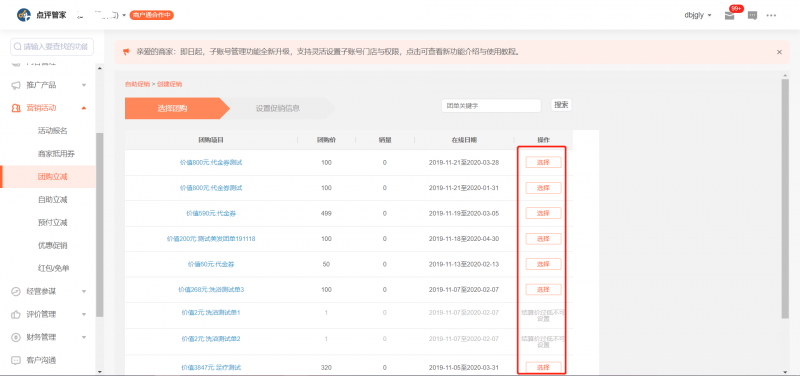The height and width of the screenshot is (376, 800).
Task: Expand the 经营参谋 menu arrow
Action: 84,291
